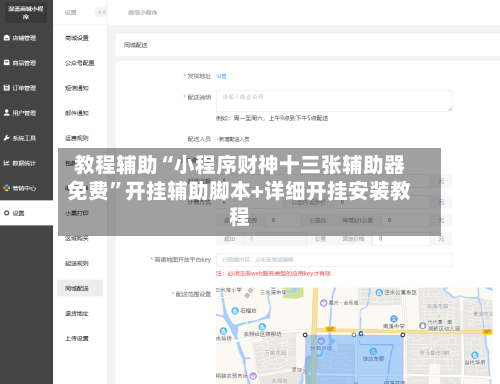Viewport: 500px width, 384px height.
Task: Click 衣翔社区 marker icon on map
Action: pos(262,327)
